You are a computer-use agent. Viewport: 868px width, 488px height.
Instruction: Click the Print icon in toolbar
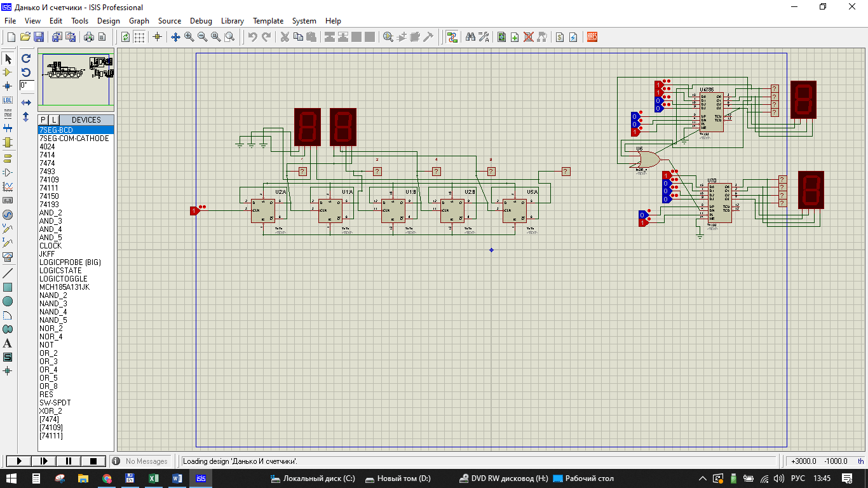[89, 37]
